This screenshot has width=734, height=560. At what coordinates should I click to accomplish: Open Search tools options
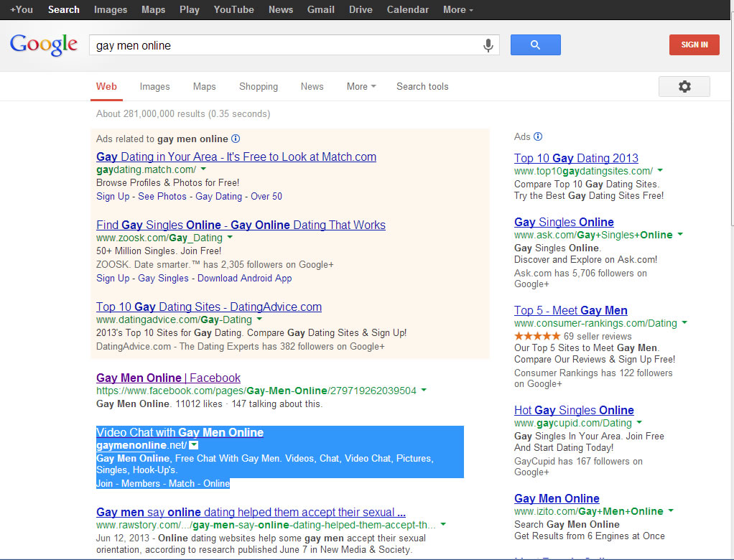point(422,86)
